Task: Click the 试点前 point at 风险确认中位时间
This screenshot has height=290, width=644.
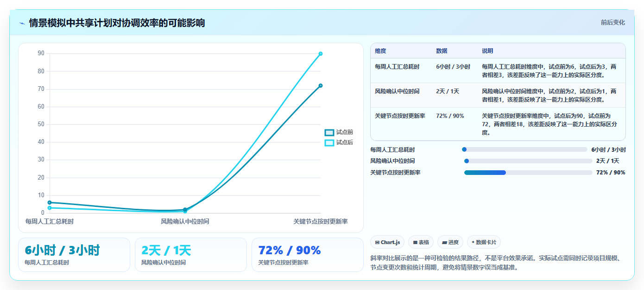Action: (x=185, y=209)
